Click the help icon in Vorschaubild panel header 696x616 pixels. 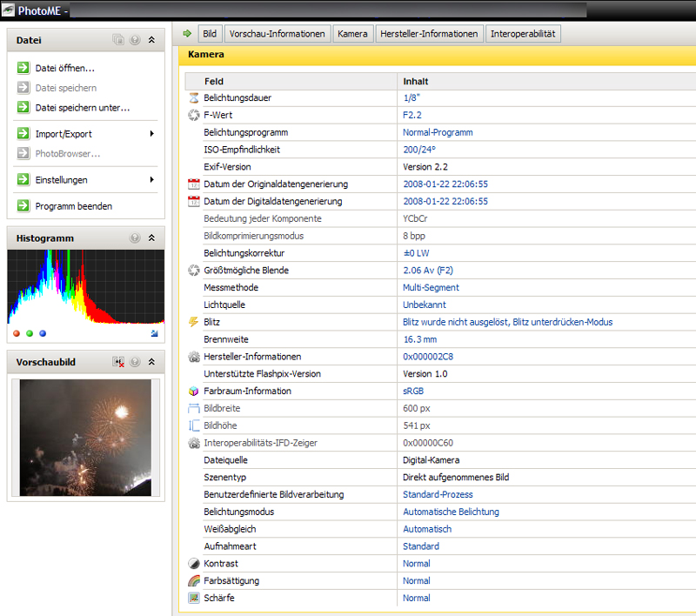coord(135,362)
